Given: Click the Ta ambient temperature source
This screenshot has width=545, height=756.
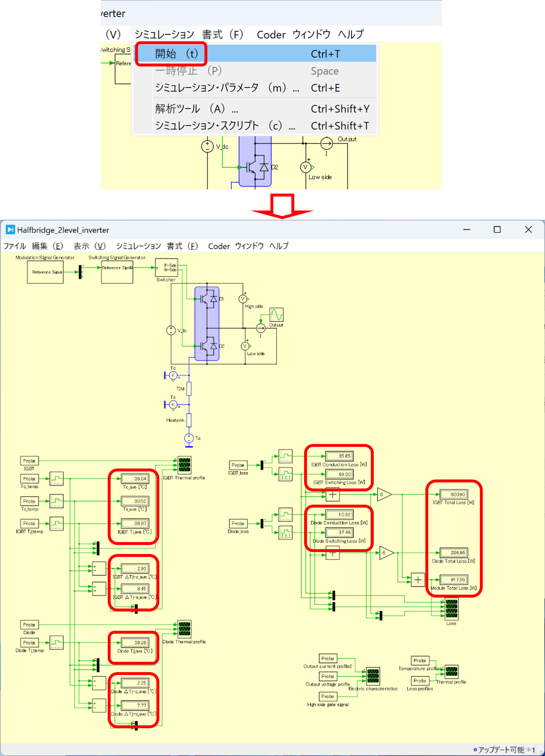Looking at the screenshot, I should [189, 438].
